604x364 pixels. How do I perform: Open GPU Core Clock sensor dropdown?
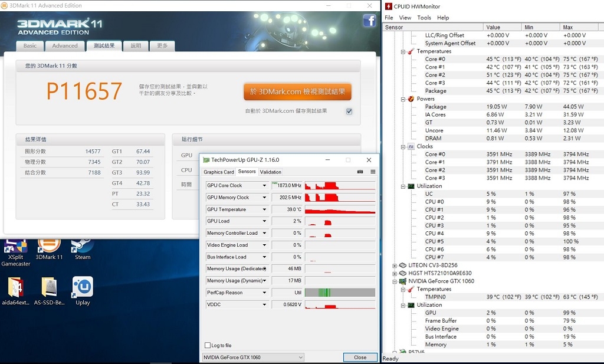(x=264, y=186)
